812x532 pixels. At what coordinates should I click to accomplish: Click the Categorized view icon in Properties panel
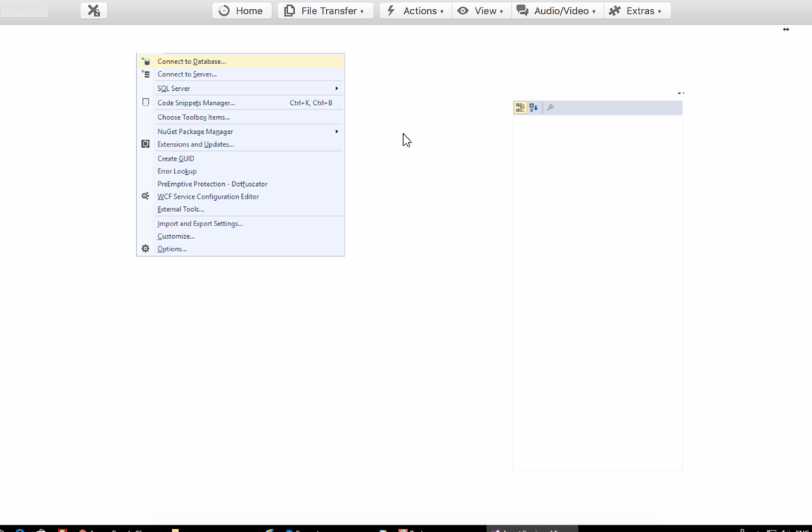pyautogui.click(x=520, y=108)
